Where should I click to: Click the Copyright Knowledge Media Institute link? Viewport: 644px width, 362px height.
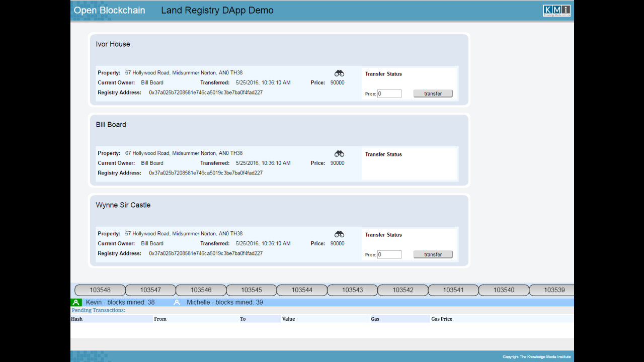click(537, 356)
